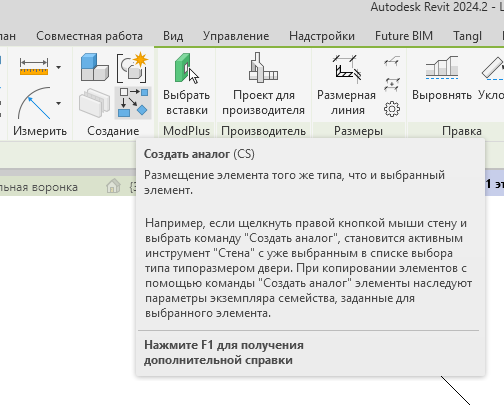Open the Надстройки ribbon tab
Image resolution: width=504 pixels, height=405 pixels.
322,36
